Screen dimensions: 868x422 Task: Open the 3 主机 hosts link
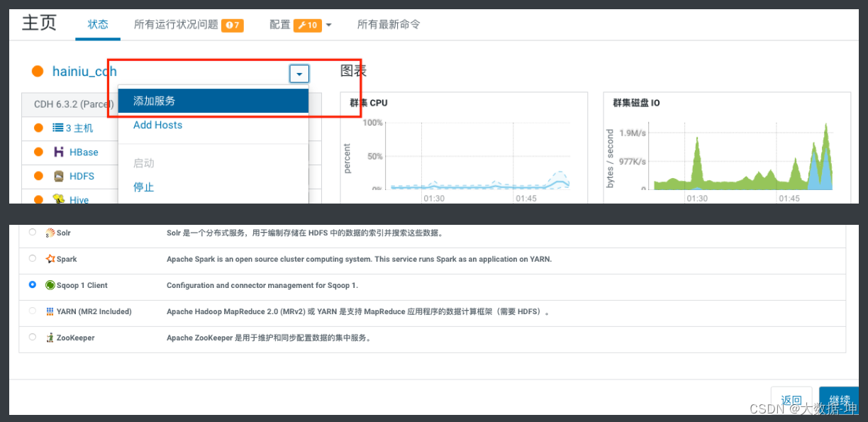(79, 128)
